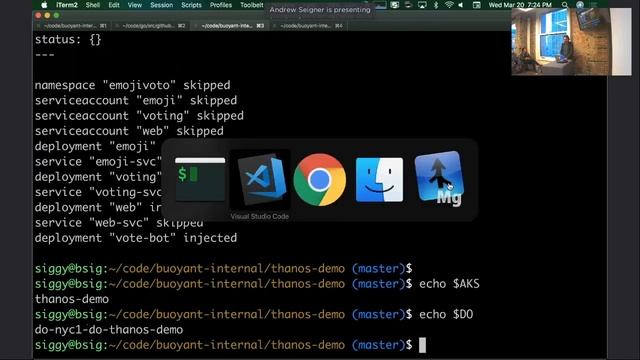Click the 'do-nyc1-do-thanos-demo' output line
The width and height of the screenshot is (640, 360).
click(109, 329)
